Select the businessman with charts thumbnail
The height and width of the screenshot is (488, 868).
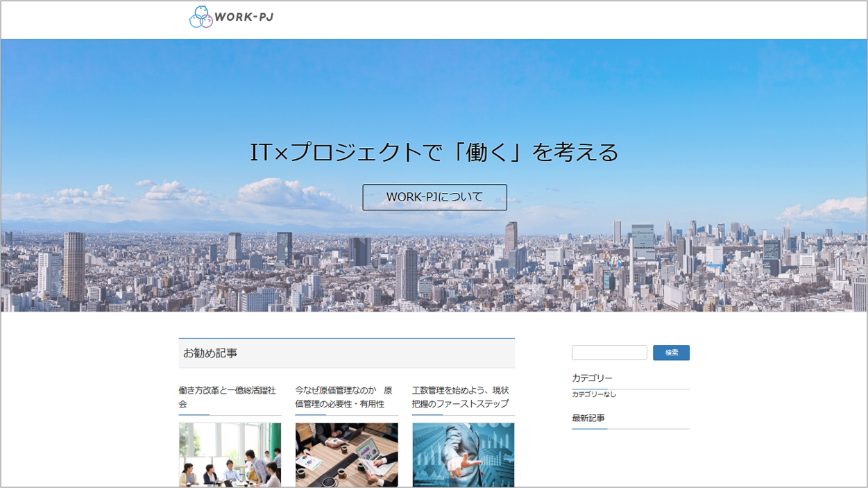[463, 455]
